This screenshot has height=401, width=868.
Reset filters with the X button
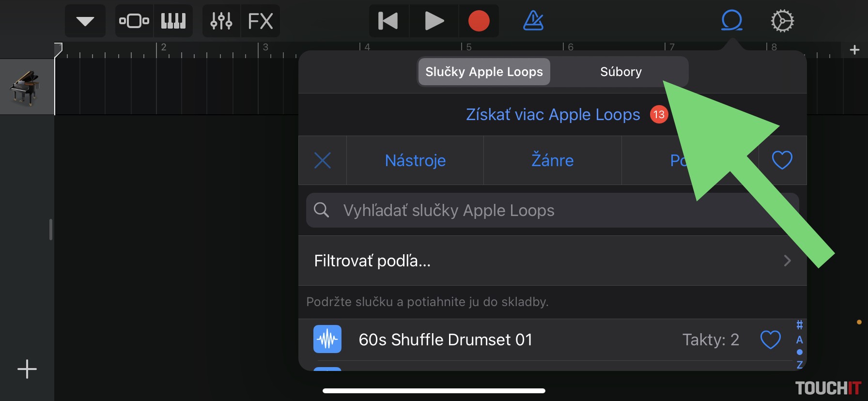(x=323, y=160)
